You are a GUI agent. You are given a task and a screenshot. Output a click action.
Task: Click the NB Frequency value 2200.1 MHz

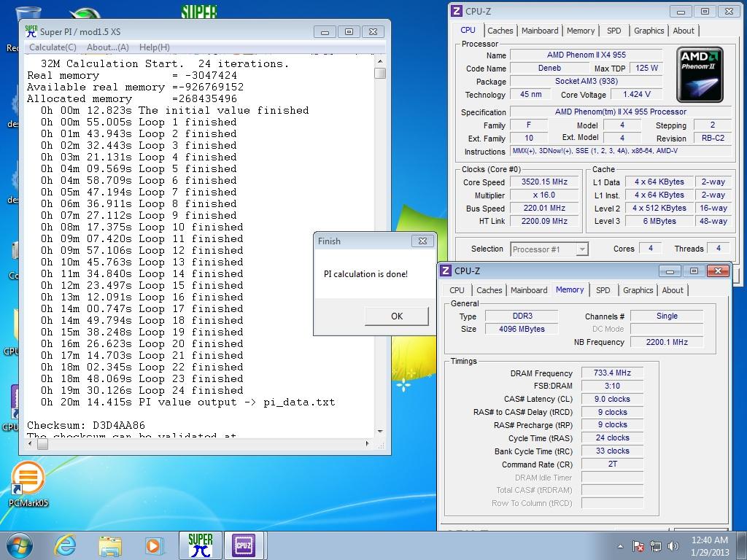[667, 342]
